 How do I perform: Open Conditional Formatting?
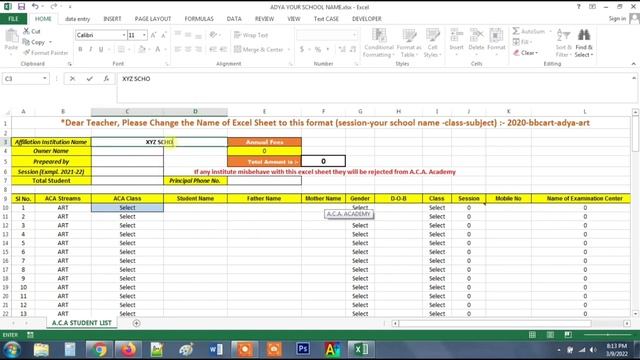pyautogui.click(x=379, y=42)
